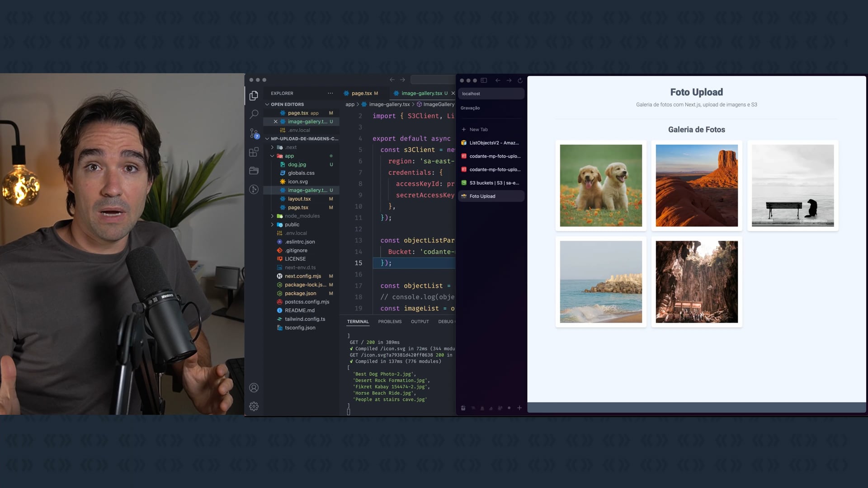The height and width of the screenshot is (488, 868).
Task: Reload the page with browser refresh icon
Action: [520, 80]
